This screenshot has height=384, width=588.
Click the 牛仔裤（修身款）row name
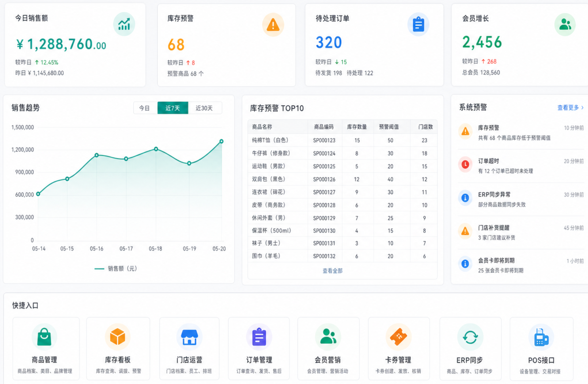(x=271, y=153)
